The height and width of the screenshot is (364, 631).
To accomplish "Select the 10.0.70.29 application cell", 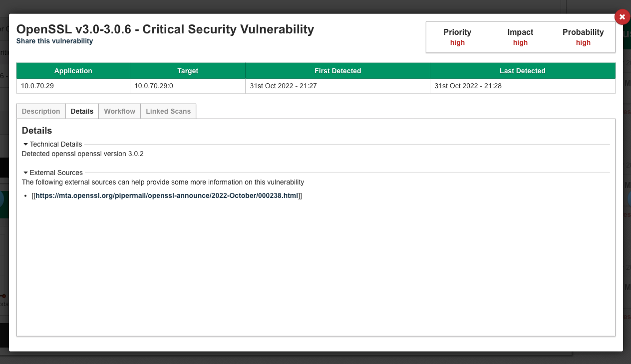I will coord(37,86).
